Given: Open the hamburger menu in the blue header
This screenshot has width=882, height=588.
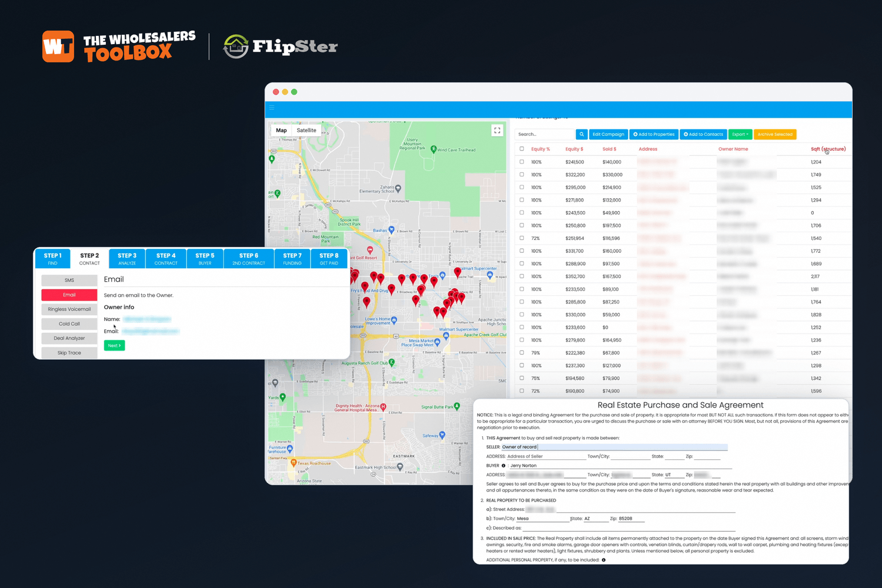Looking at the screenshot, I should click(x=272, y=108).
